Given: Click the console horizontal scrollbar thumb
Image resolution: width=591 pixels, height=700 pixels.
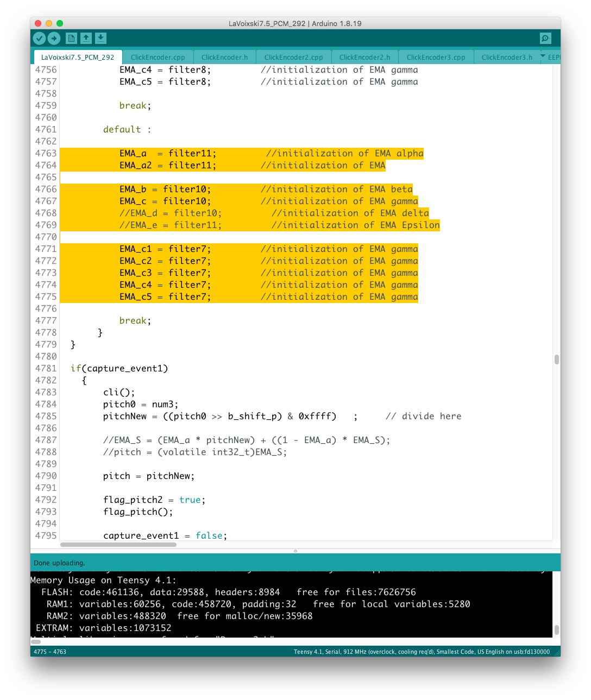Looking at the screenshot, I should click(x=36, y=641).
